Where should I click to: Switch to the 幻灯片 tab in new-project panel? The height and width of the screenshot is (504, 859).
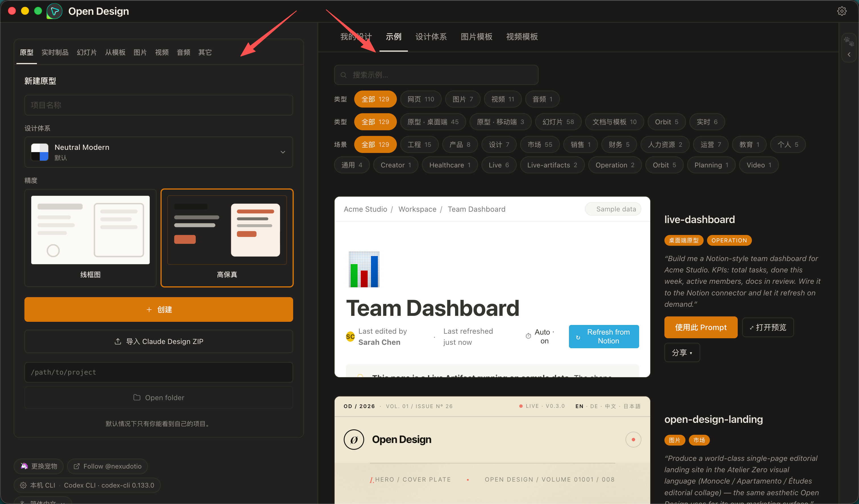click(87, 52)
